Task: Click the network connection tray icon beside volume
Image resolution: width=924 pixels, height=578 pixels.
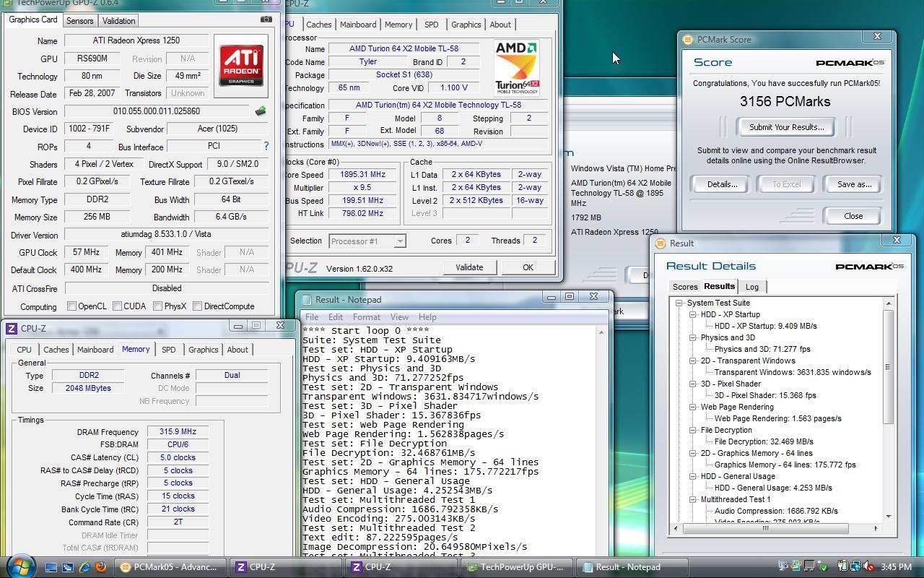Action: (x=855, y=567)
